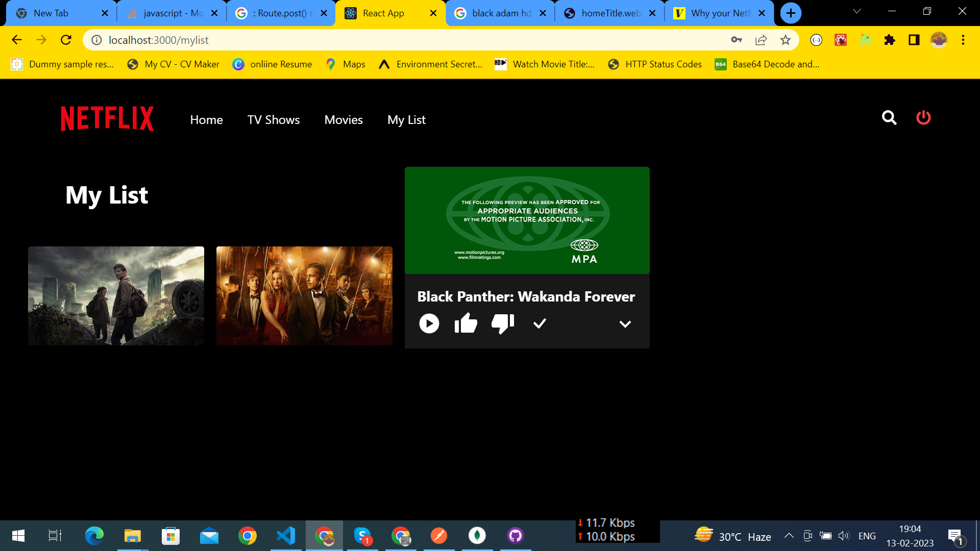Open Visual Studio Code from the taskbar
This screenshot has width=980, height=551.
click(x=285, y=535)
